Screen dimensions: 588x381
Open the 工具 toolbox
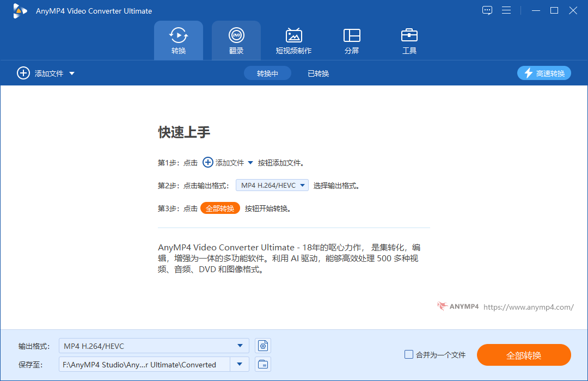point(409,39)
